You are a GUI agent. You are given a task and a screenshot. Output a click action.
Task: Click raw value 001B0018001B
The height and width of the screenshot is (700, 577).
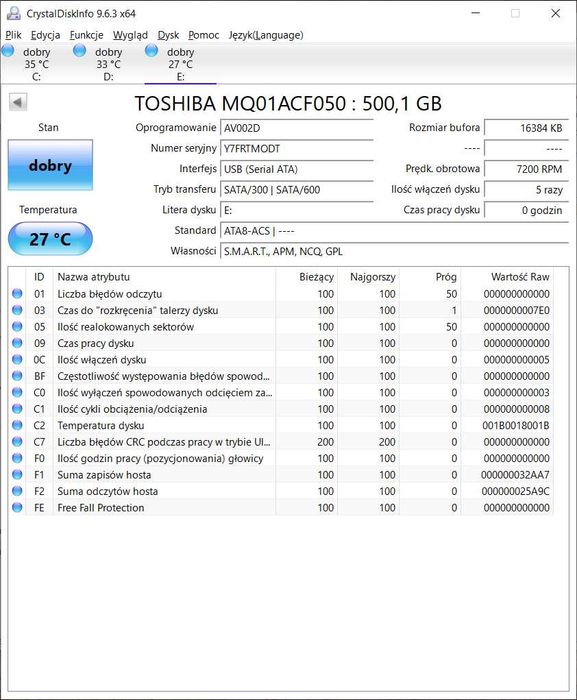[516, 425]
